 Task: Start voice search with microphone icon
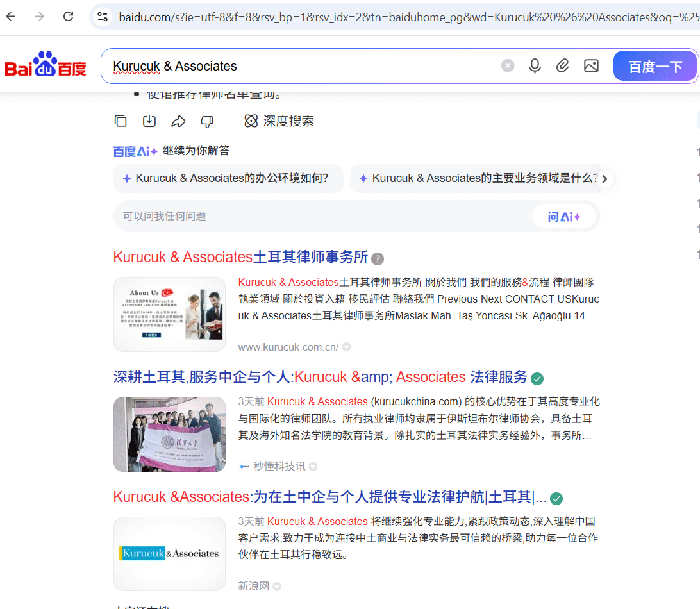[535, 65]
